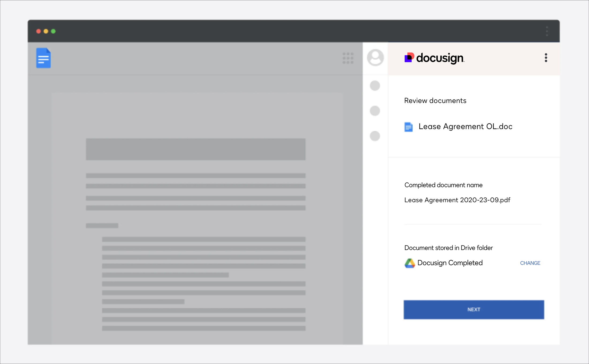This screenshot has width=589, height=364.
Task: Click the Lease Agreement OL.doc file entry
Action: pyautogui.click(x=465, y=127)
